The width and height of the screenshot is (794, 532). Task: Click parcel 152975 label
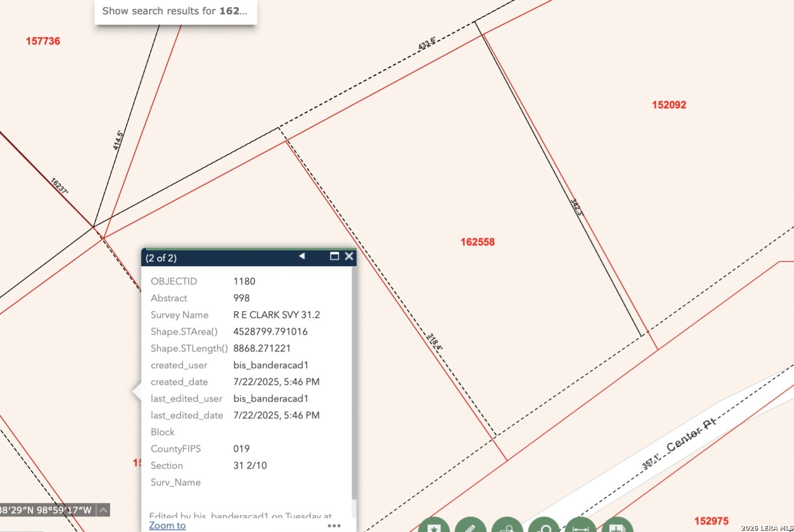[711, 521]
